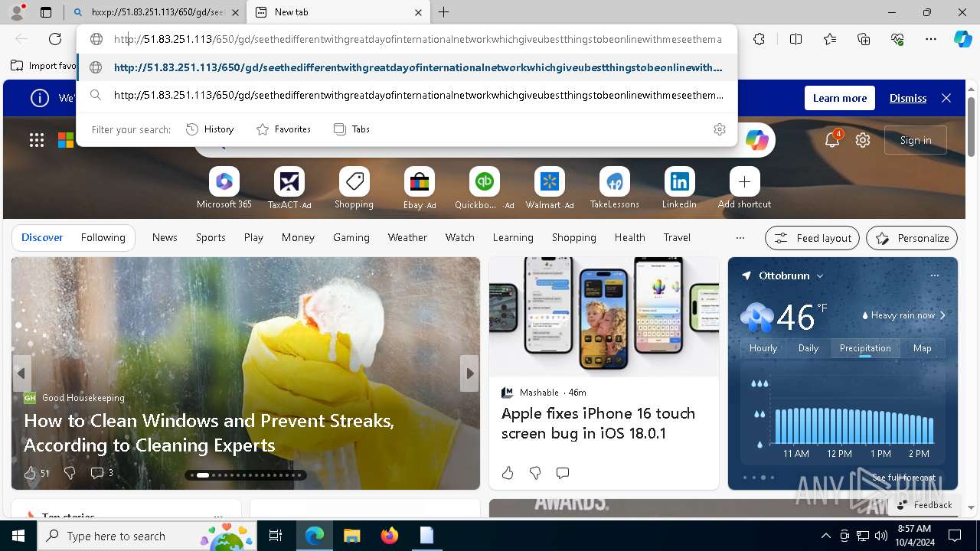Image resolution: width=980 pixels, height=551 pixels.
Task: Open page settings gear icon
Action: coord(863,140)
